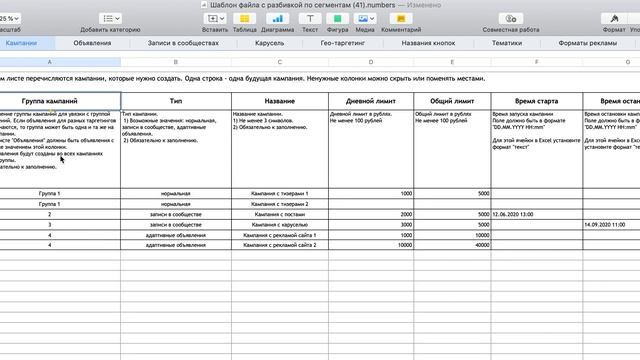Switch to the Названия кнопок sheet tab
Image resolution: width=640 pixels, height=360 pixels.
(428, 43)
